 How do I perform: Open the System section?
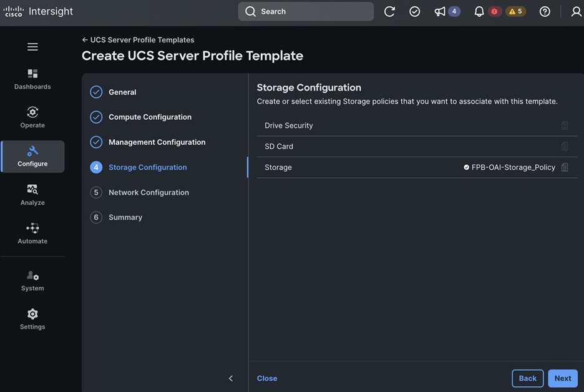32,281
